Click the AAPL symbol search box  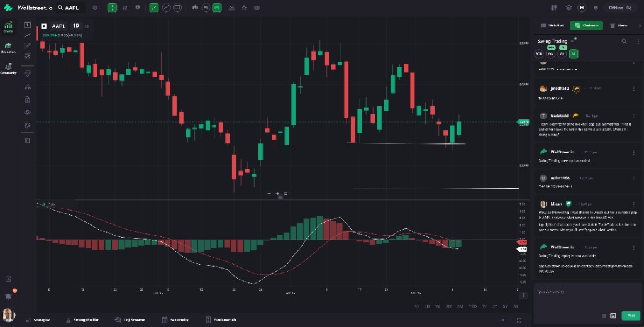[x=70, y=8]
